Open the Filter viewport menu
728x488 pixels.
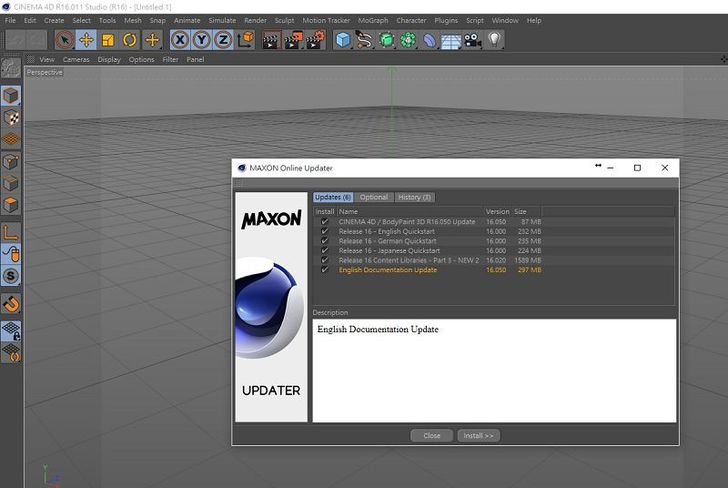[170, 59]
